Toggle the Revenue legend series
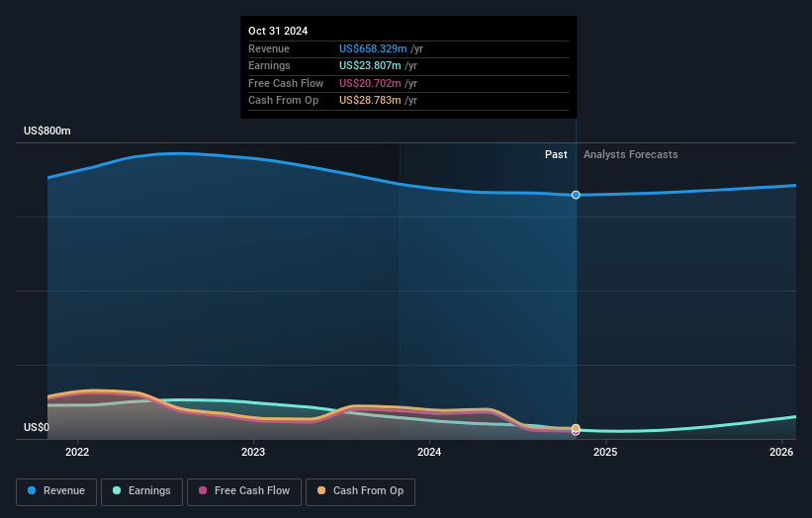Viewport: 812px width, 518px height. (x=56, y=491)
